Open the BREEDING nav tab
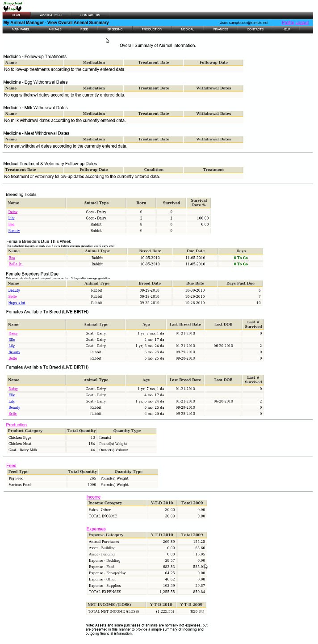The width and height of the screenshot is (318, 644). (115, 30)
